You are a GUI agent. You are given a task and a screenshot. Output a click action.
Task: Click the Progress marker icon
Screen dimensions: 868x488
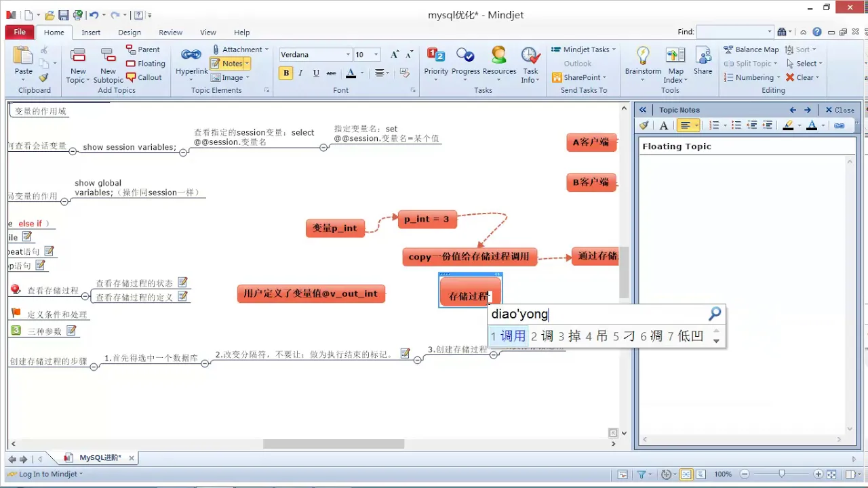(x=465, y=55)
